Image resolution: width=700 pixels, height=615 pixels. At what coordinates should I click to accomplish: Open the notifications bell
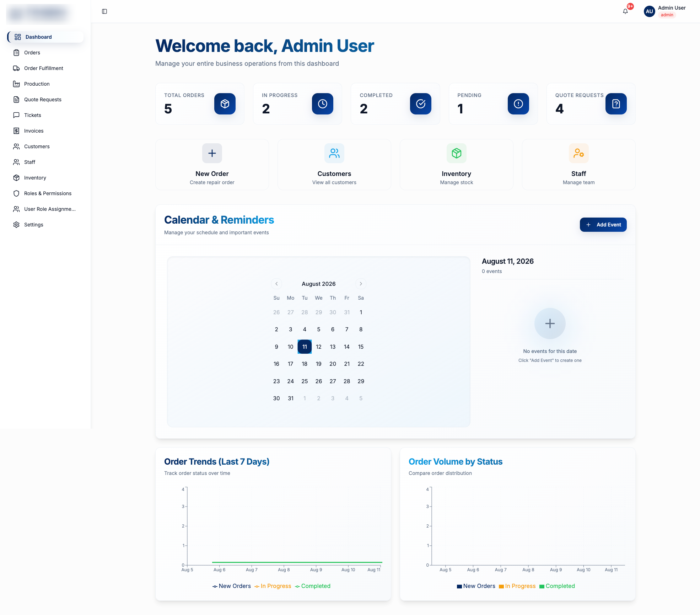(625, 11)
